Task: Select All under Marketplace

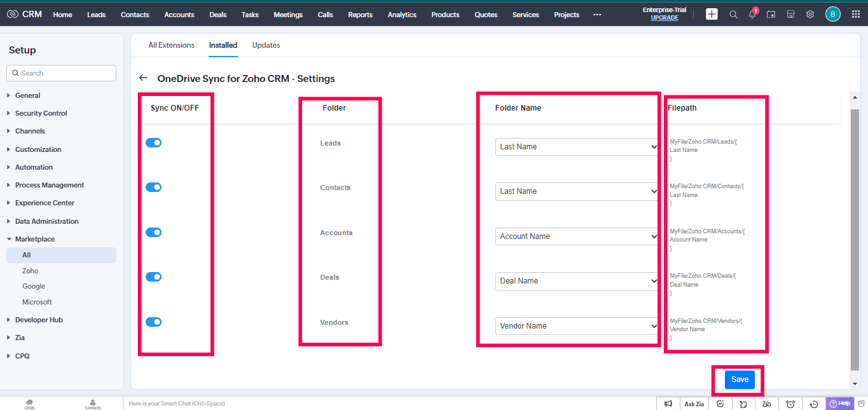Action: tap(61, 255)
